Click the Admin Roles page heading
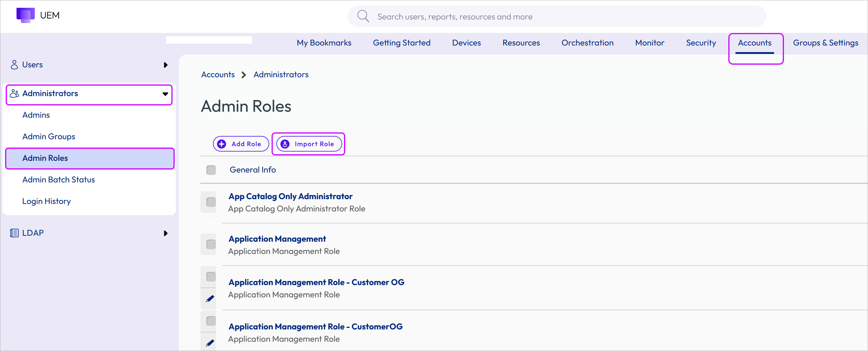 coord(246,106)
